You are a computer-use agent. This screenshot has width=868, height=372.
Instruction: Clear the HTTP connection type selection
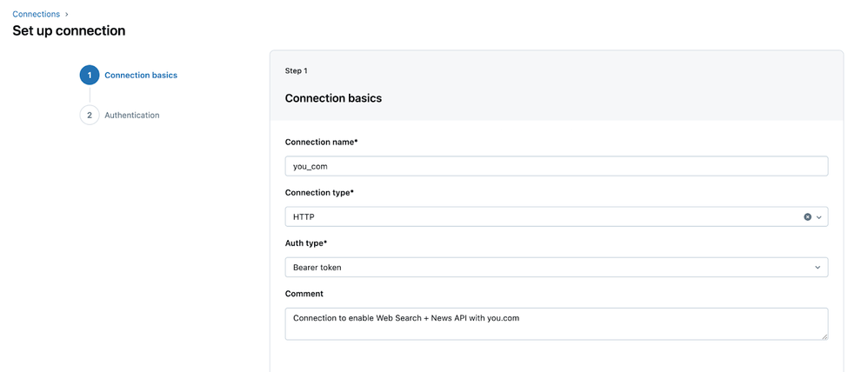click(807, 216)
